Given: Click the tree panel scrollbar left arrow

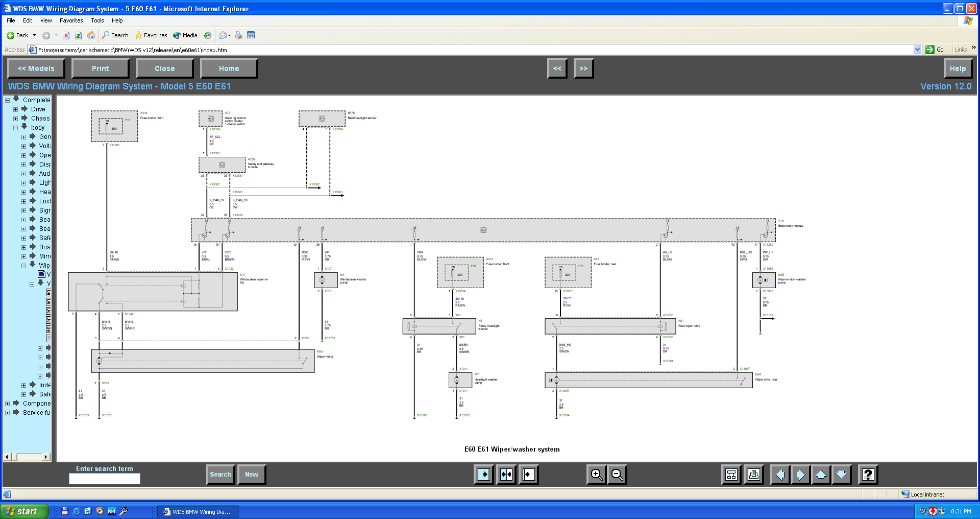Looking at the screenshot, I should [x=7, y=457].
